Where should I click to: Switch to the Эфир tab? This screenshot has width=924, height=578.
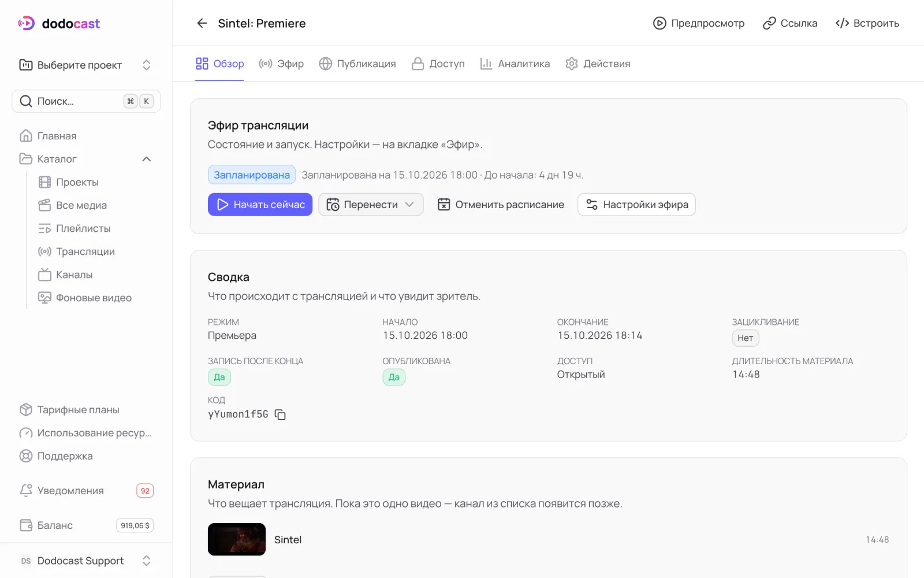tap(281, 64)
